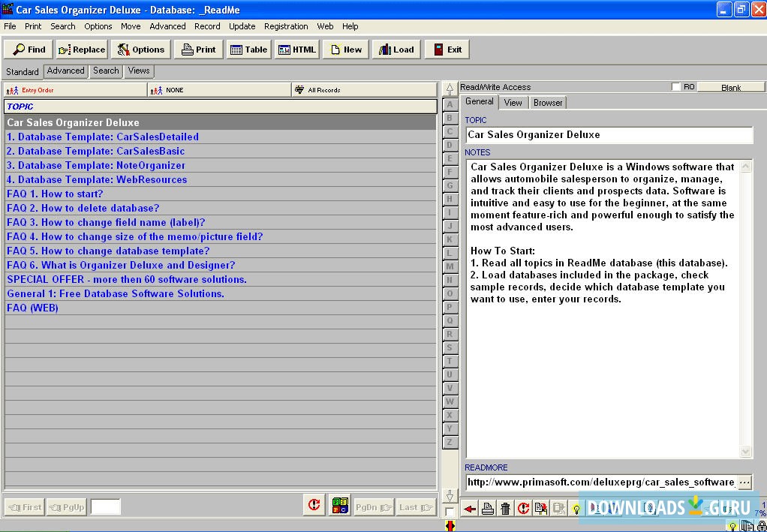Open the Advanced menu

[x=167, y=26]
